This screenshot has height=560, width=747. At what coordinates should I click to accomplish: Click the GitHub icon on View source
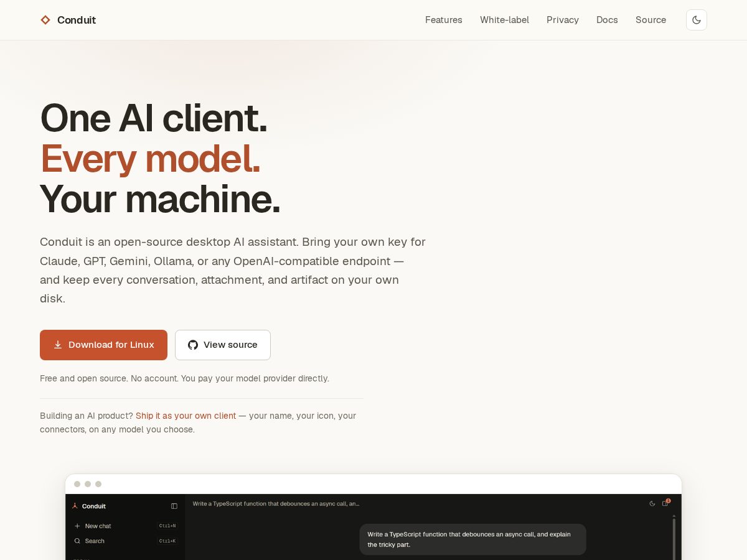193,345
